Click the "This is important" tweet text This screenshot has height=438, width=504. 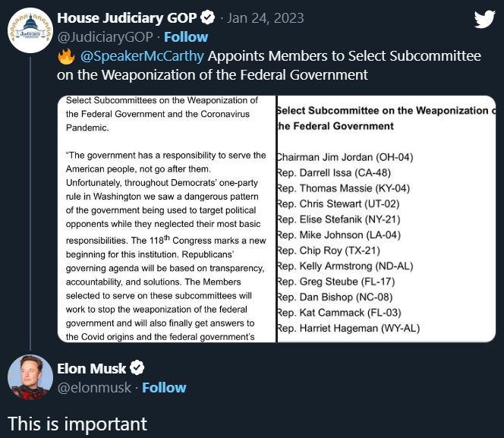click(77, 423)
